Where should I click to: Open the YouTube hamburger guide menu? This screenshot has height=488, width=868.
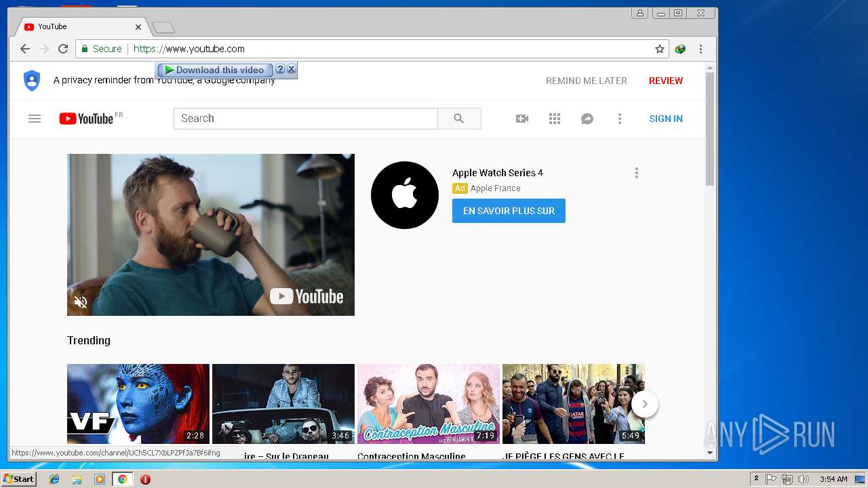pyautogui.click(x=35, y=119)
